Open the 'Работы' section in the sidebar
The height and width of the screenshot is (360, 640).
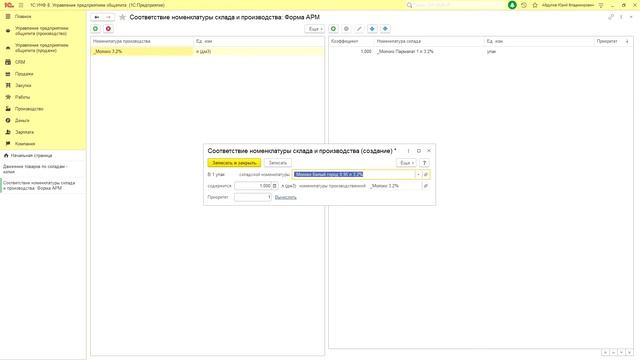[x=22, y=97]
